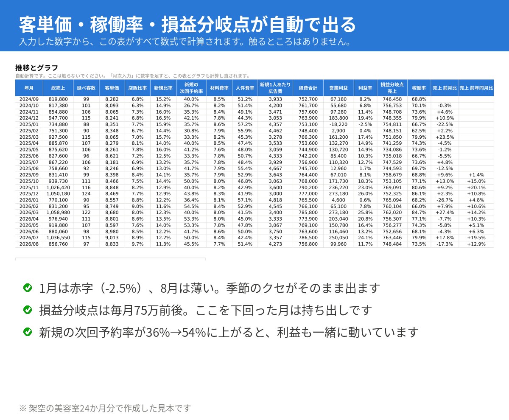This screenshot has width=509, height=420.
Task: Click the 769,091 break-even sales cell
Action: coord(392,188)
